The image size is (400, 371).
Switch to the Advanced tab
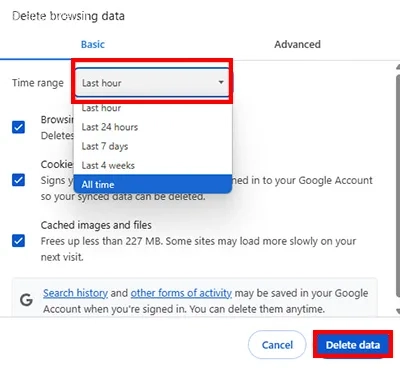tap(297, 44)
